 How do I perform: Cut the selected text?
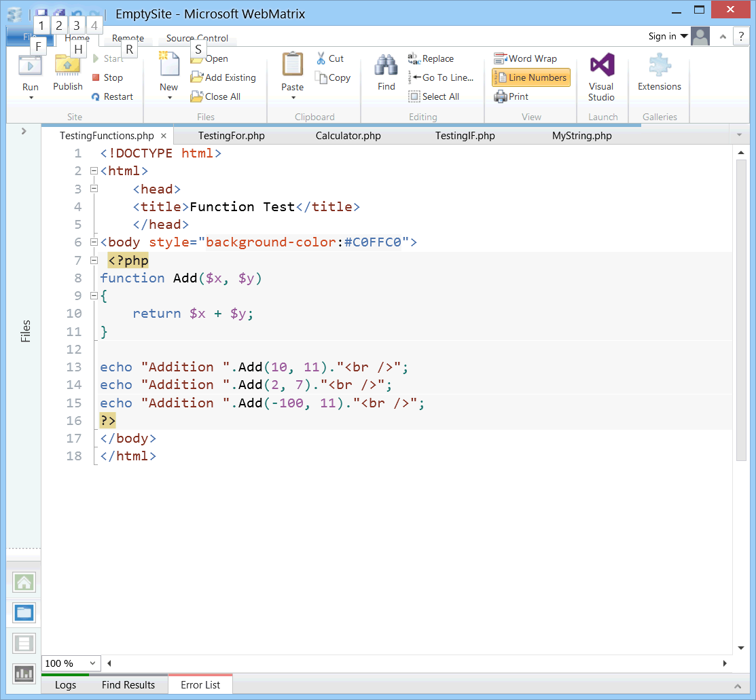coord(330,59)
